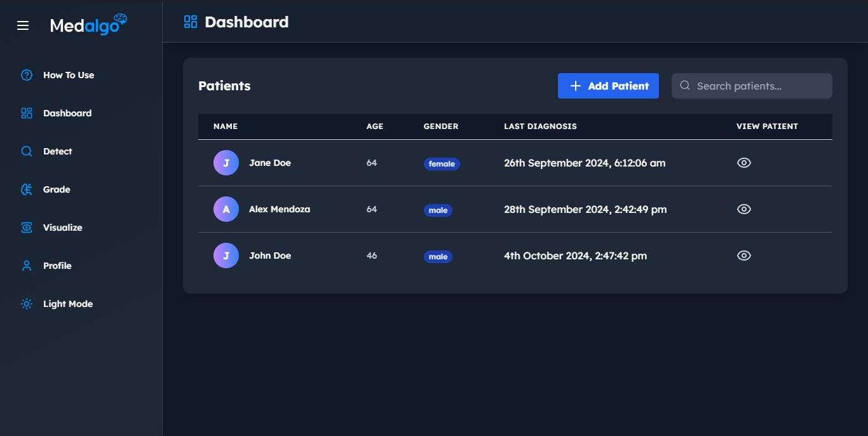
Task: Click the Medalgo brain logo
Action: coord(120,20)
